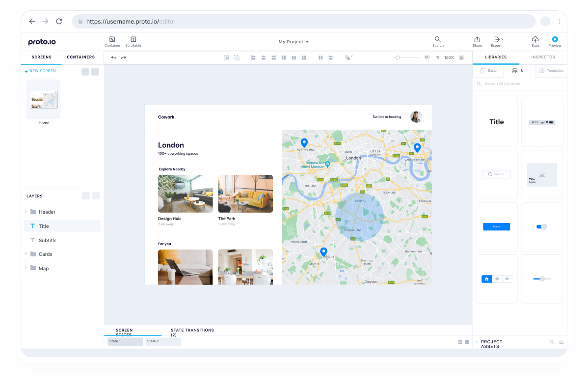Select the Scrollable tool icon
The image size is (588, 388).
133,39
